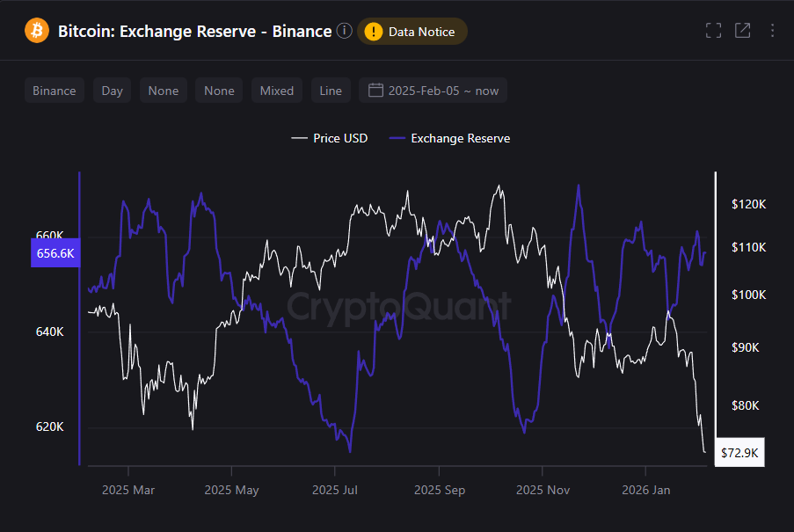Click the fullscreen expand icon
Screen dimensions: 794x532
713,29
